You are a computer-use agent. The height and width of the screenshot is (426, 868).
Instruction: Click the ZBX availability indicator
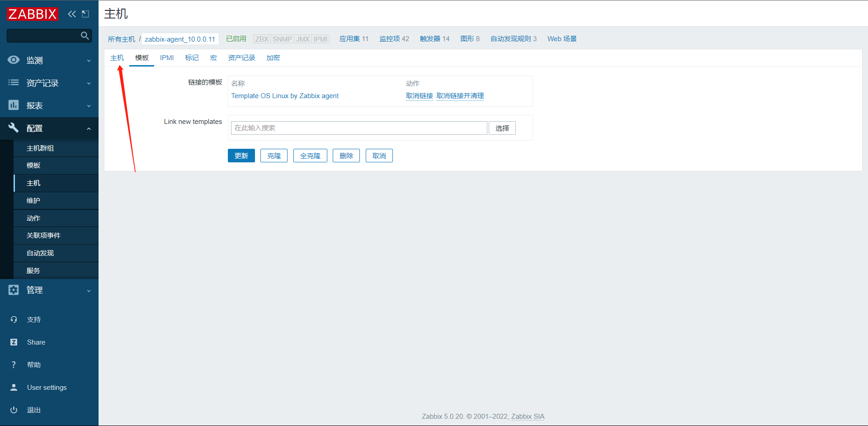[x=262, y=39]
